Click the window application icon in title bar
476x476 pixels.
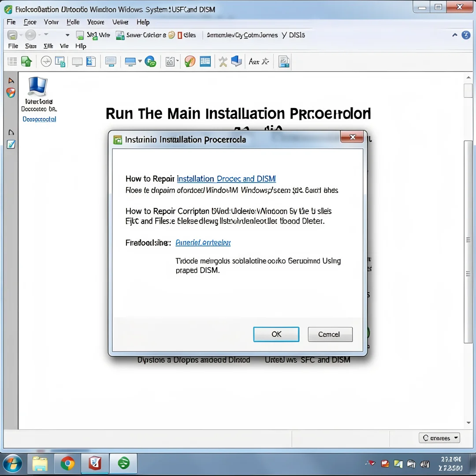(8, 9)
